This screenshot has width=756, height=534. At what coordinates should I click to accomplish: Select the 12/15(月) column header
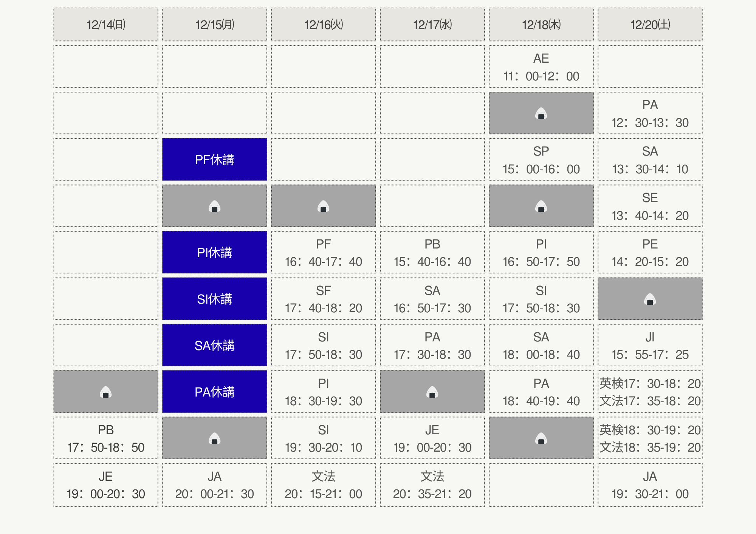[214, 25]
